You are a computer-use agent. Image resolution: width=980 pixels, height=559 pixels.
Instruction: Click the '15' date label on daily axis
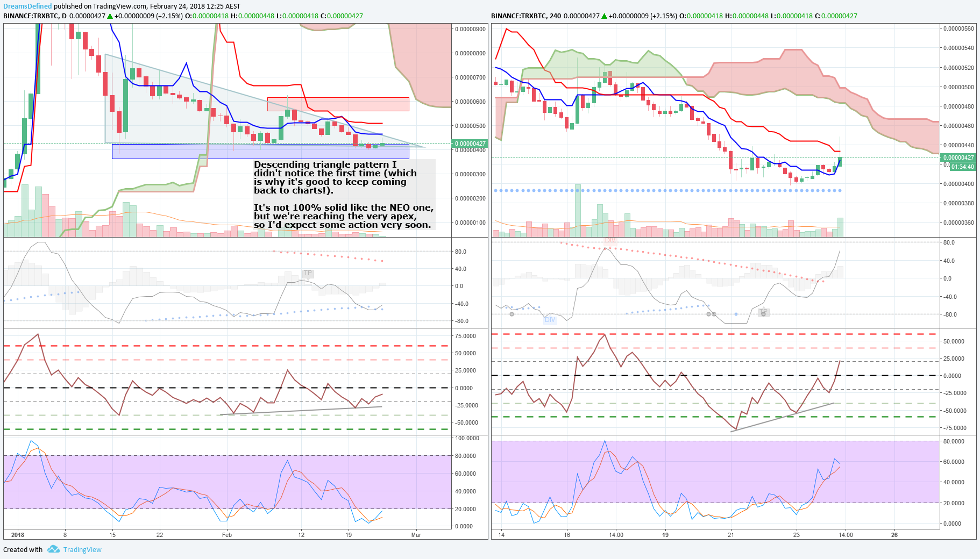click(x=112, y=535)
